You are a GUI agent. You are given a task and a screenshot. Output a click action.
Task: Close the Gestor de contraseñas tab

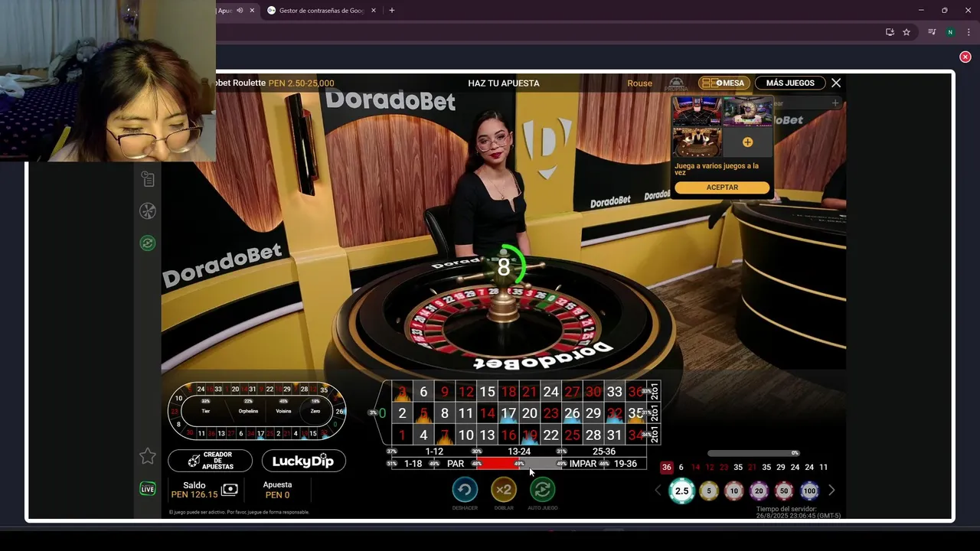tap(374, 11)
